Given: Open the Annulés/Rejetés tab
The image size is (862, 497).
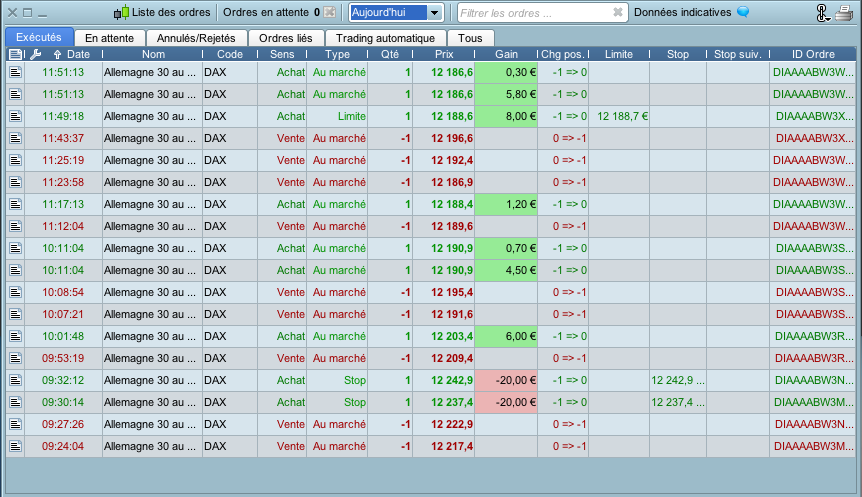Looking at the screenshot, I should click(197, 37).
